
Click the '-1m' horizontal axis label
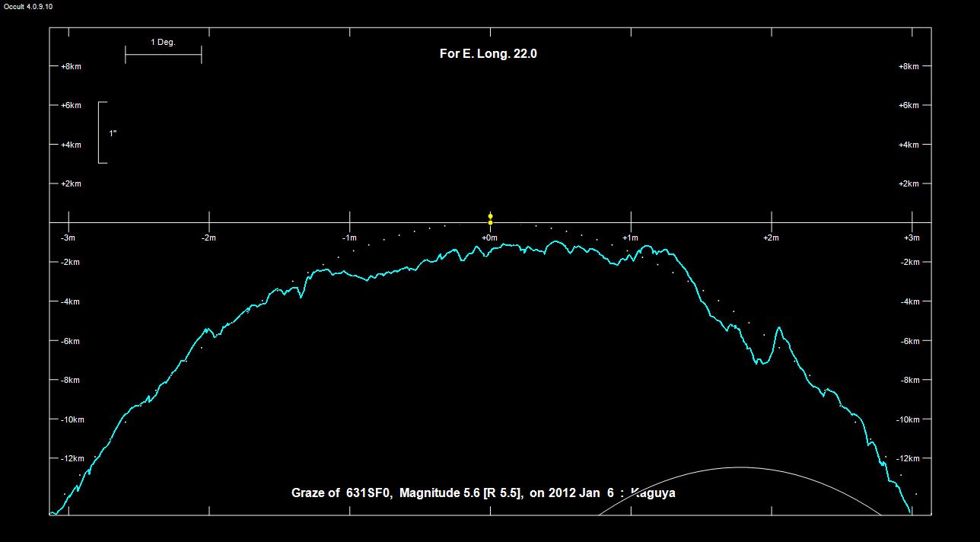click(349, 238)
